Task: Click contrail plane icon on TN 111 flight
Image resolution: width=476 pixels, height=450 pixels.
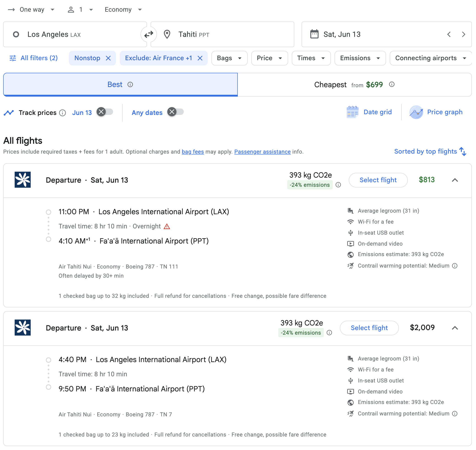Action: pyautogui.click(x=351, y=266)
